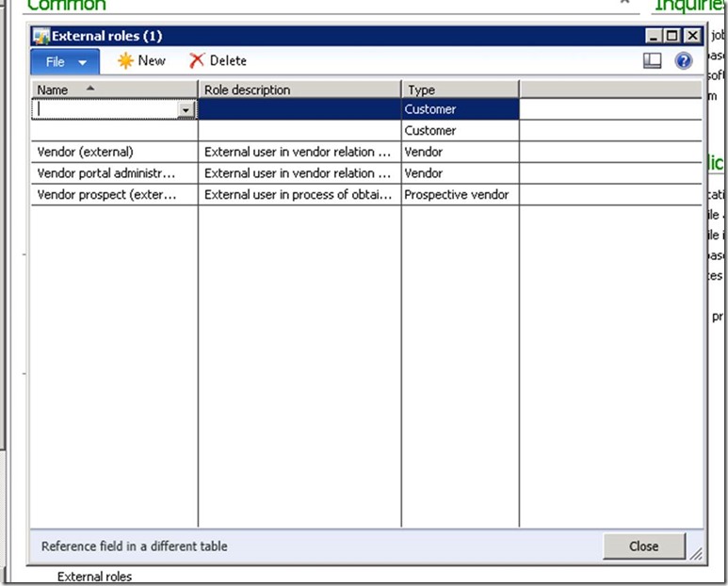Maximize the External roles window
This screenshot has height=586, width=728.
[x=671, y=36]
